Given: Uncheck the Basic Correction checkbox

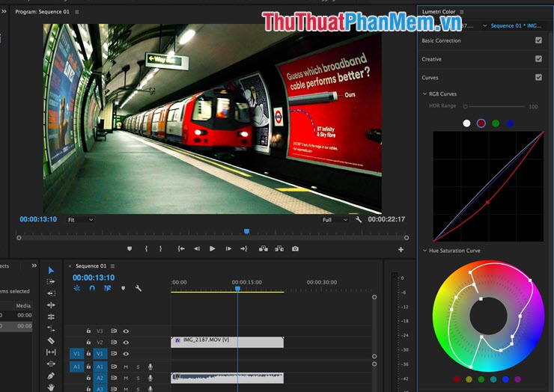Looking at the screenshot, I should (x=538, y=40).
